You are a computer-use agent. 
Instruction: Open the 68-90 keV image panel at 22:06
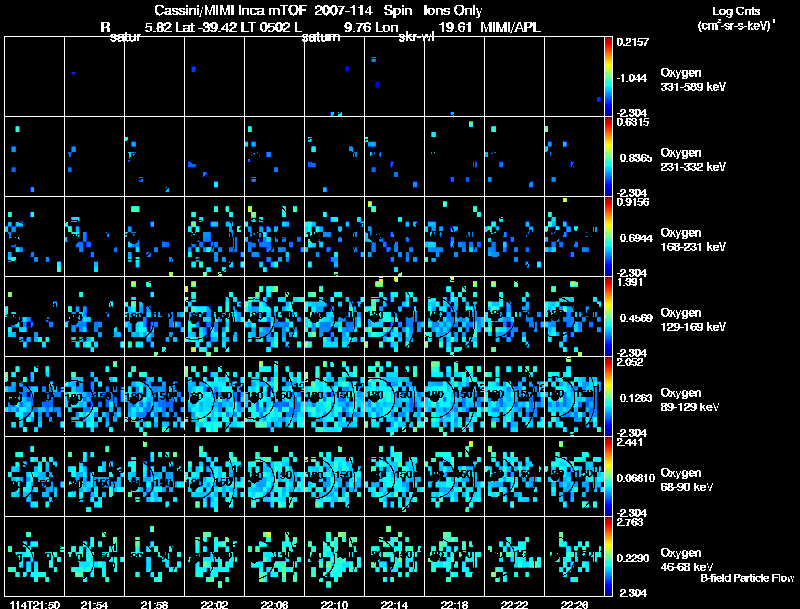click(274, 477)
